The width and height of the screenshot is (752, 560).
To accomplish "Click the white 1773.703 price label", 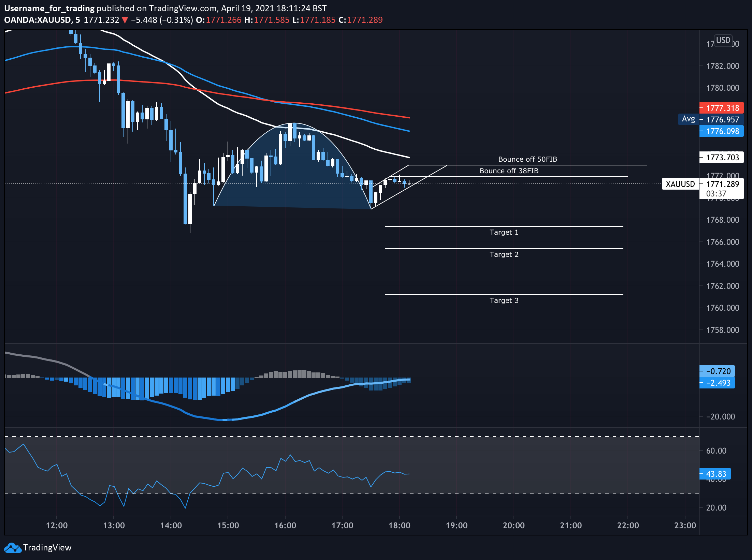I will [x=721, y=158].
